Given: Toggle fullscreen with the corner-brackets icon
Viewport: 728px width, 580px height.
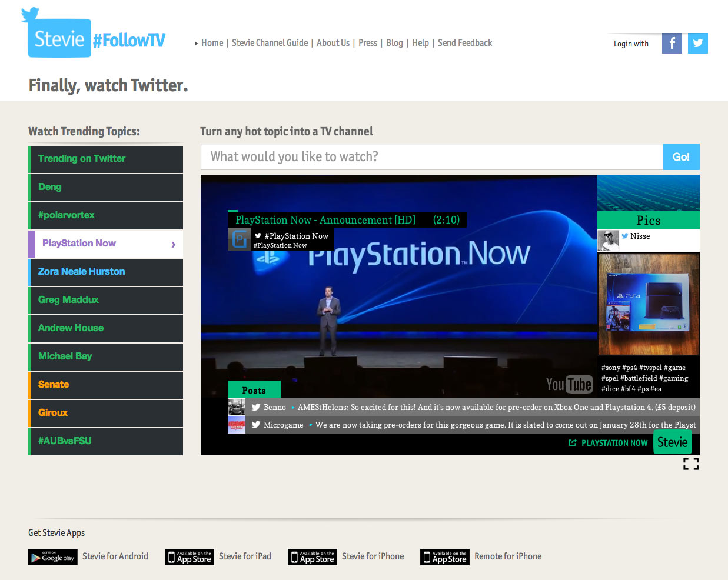Looking at the screenshot, I should pyautogui.click(x=691, y=464).
